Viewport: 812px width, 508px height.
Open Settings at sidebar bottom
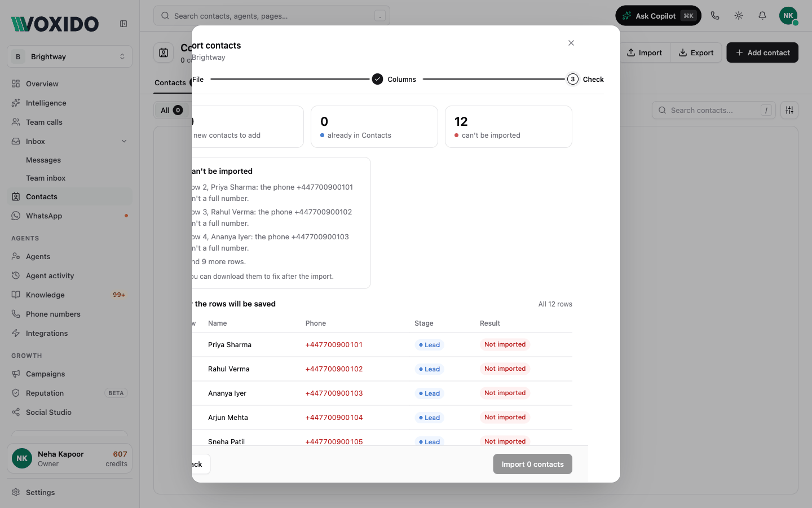[70, 492]
